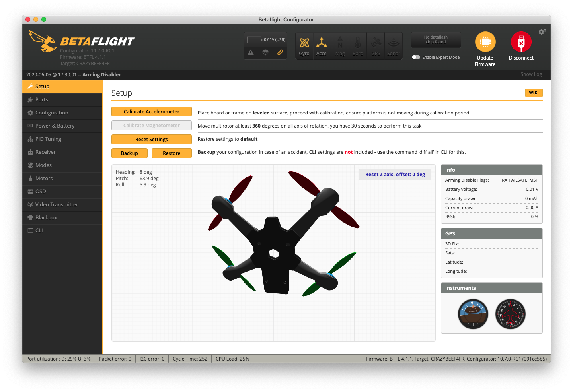
Task: Click the 'Target: CRAZYBEEF4FR' header text
Action: pyautogui.click(x=85, y=64)
